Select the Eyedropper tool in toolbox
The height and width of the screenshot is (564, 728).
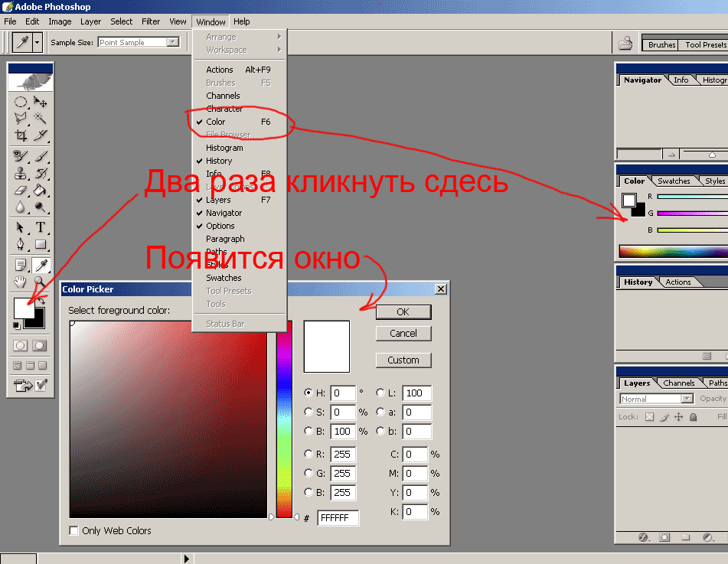click(x=41, y=265)
